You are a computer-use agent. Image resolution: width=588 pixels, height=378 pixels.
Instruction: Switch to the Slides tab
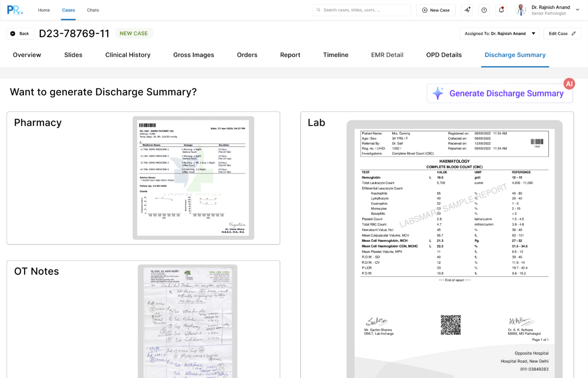(x=73, y=55)
